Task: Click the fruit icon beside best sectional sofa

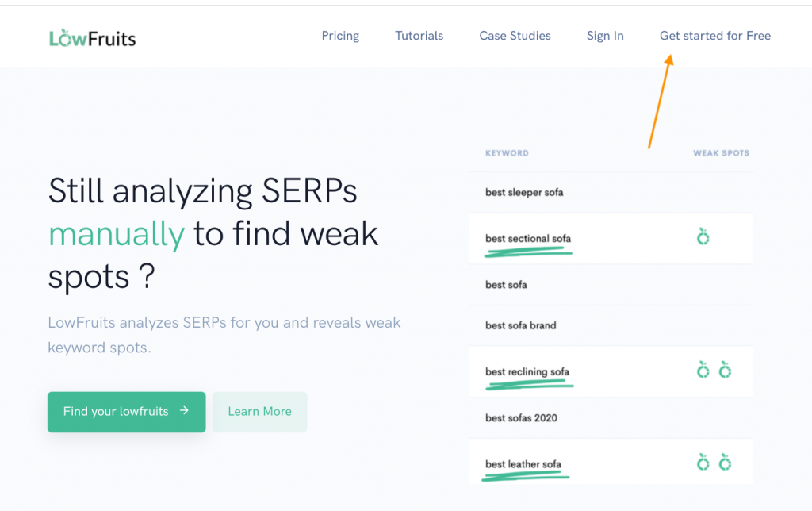Action: 703,236
